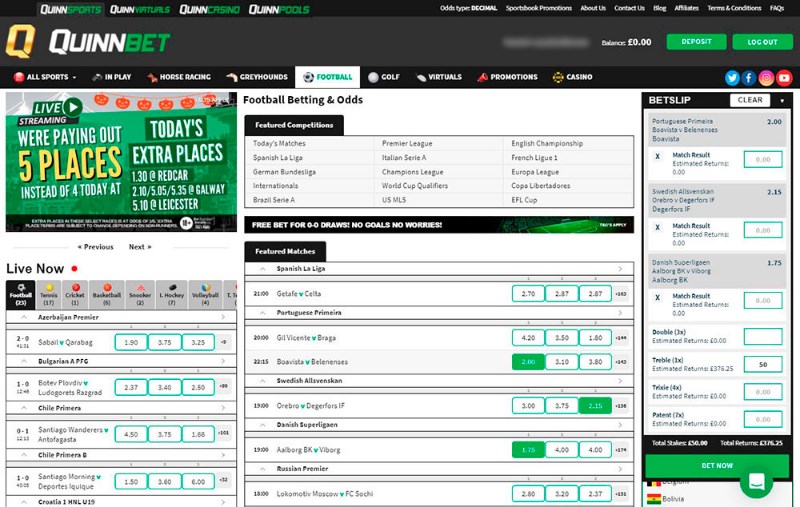Select Football in Live Now sports
Image resolution: width=800 pixels, height=507 pixels.
[21, 295]
